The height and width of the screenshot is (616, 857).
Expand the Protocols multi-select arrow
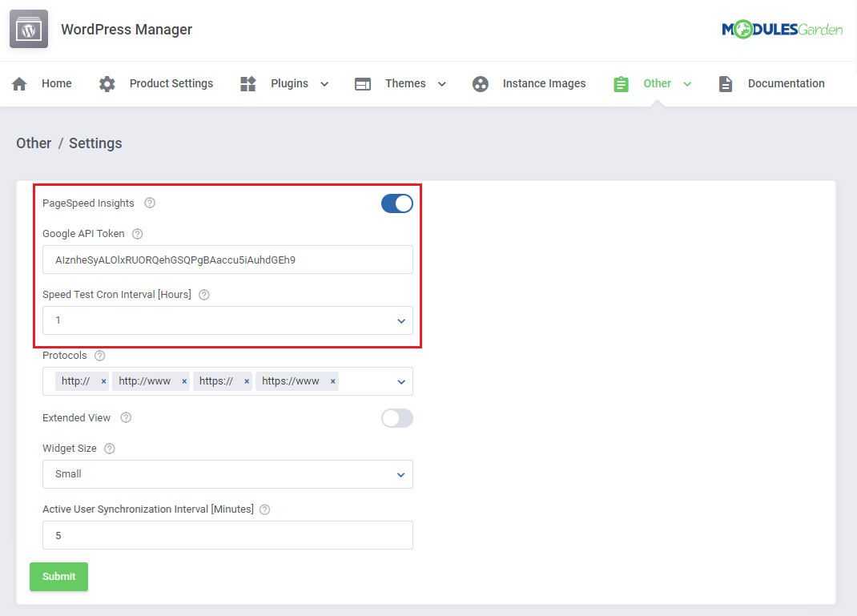(x=401, y=381)
